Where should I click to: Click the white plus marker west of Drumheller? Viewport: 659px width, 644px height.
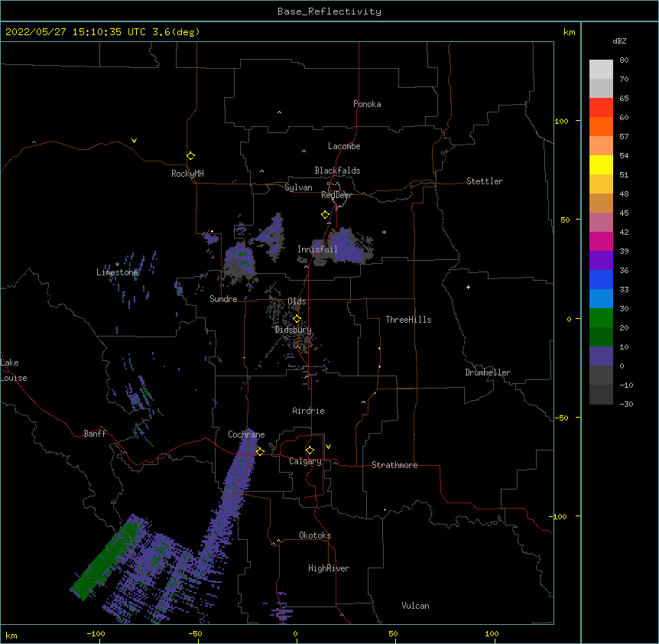click(x=468, y=287)
